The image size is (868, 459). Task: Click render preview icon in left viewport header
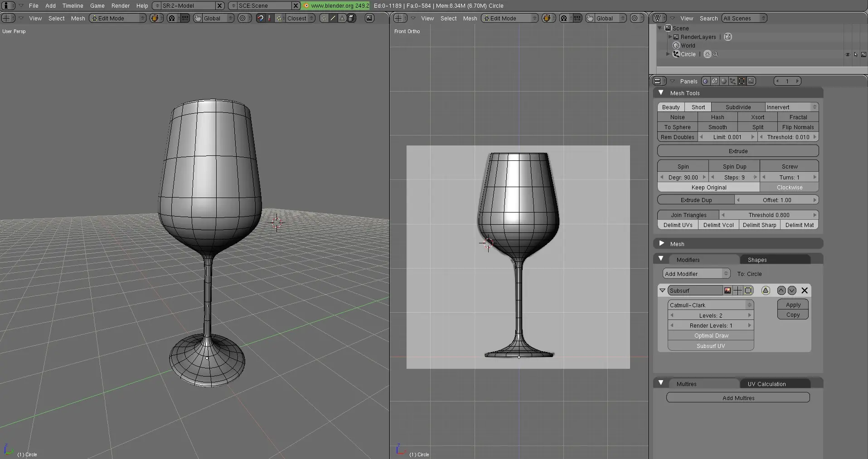pos(370,18)
